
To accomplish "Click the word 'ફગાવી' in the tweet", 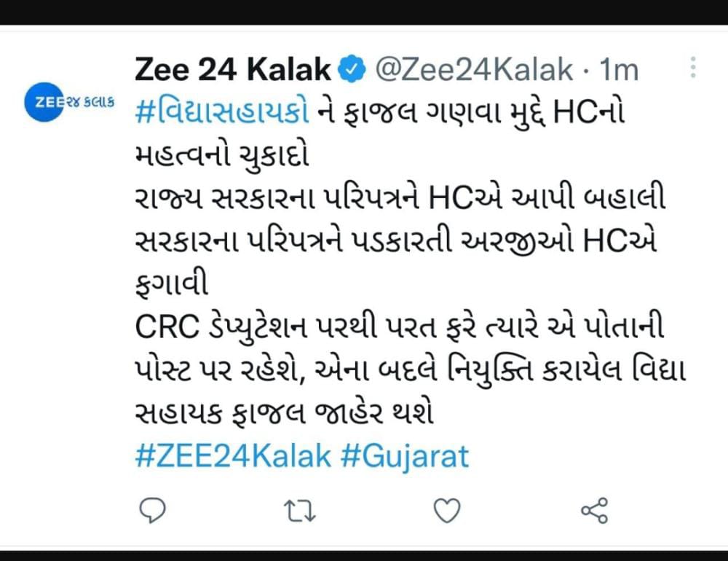I will pyautogui.click(x=171, y=284).
